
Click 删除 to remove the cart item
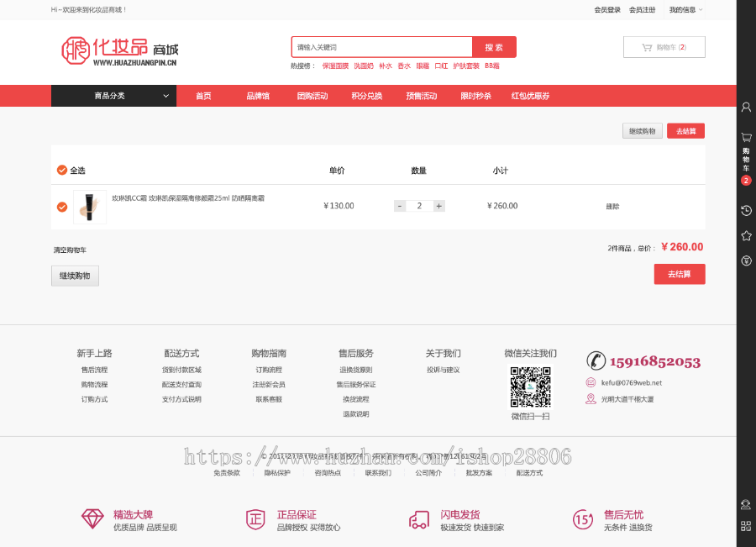(612, 207)
